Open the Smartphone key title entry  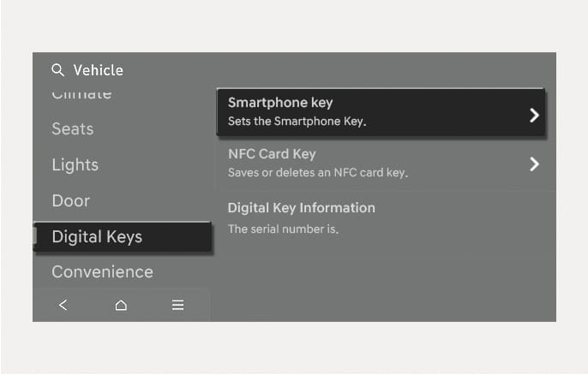tap(280, 103)
